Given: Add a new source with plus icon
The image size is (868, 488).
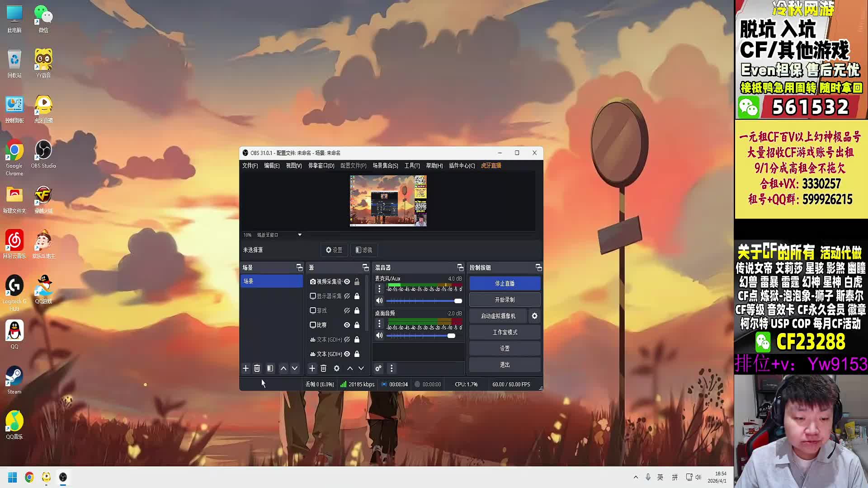Looking at the screenshot, I should point(312,368).
